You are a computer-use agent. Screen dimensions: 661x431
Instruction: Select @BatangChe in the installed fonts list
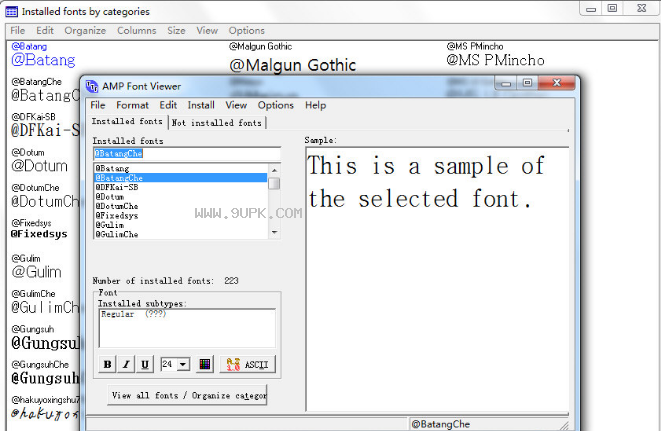click(x=180, y=178)
